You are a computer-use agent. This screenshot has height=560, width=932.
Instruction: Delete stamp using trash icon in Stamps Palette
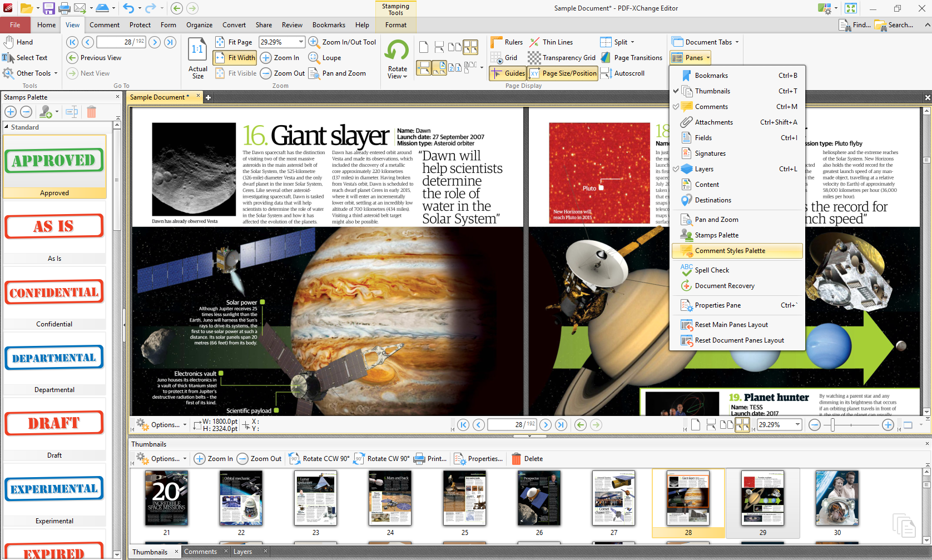tap(92, 112)
